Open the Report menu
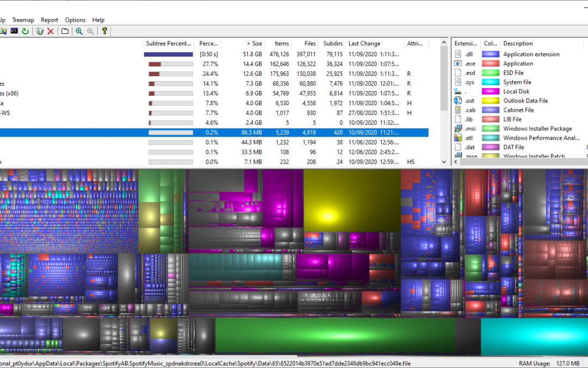 50,20
